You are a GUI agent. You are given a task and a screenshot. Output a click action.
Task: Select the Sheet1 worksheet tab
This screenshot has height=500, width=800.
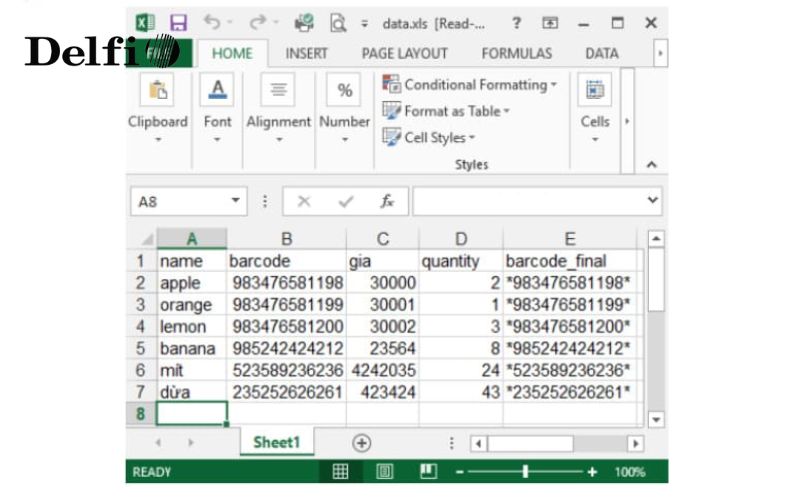click(x=276, y=443)
